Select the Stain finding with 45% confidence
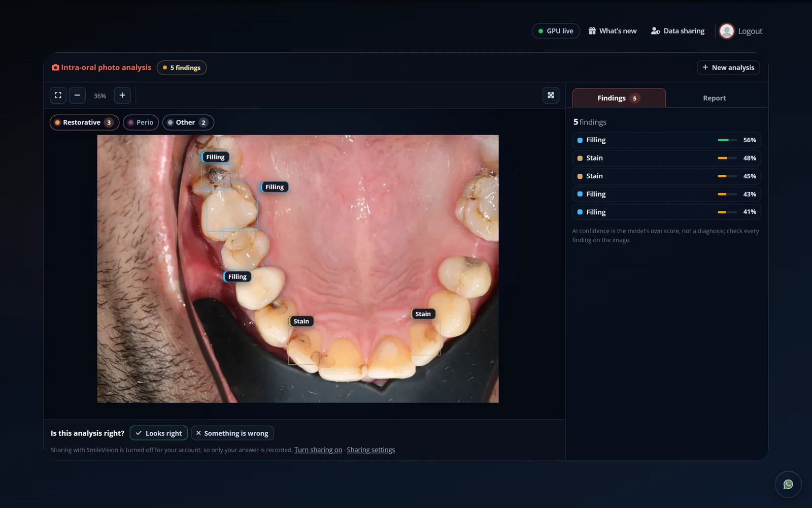This screenshot has height=508, width=812. [666, 176]
